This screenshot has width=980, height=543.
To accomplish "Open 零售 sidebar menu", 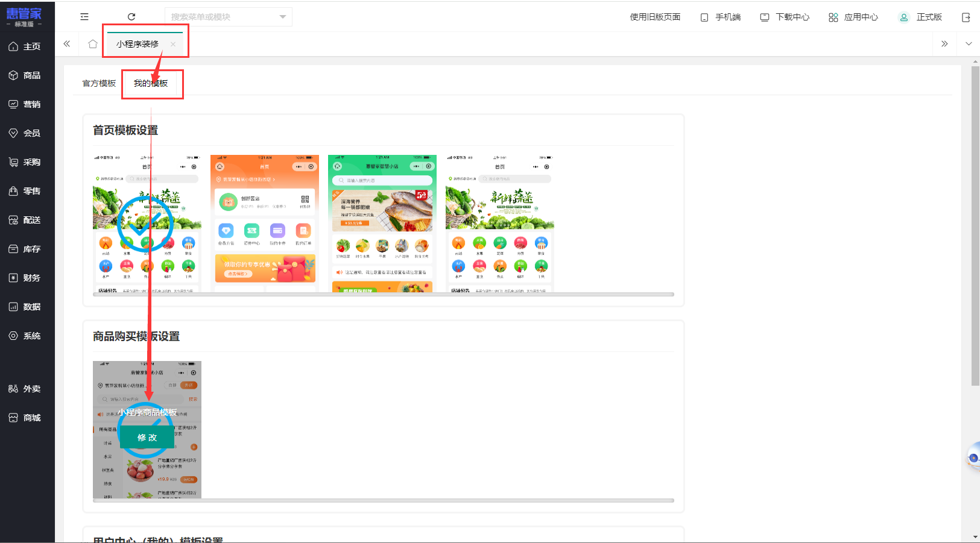I will [x=27, y=191].
